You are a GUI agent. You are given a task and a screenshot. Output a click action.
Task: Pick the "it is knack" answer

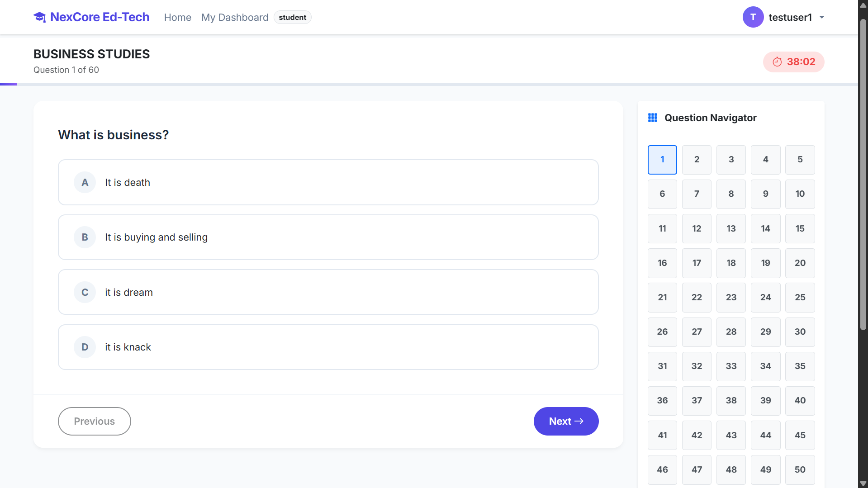coord(328,347)
